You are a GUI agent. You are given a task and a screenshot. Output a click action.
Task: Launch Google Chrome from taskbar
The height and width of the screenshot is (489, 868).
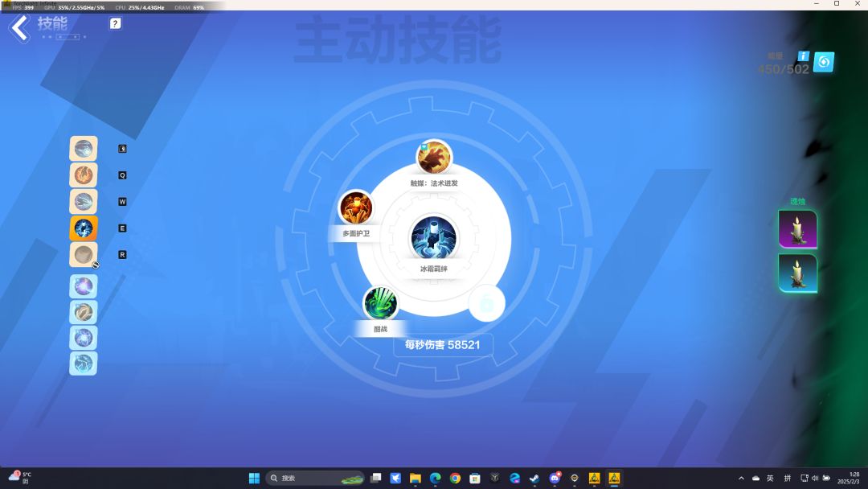pyautogui.click(x=455, y=478)
